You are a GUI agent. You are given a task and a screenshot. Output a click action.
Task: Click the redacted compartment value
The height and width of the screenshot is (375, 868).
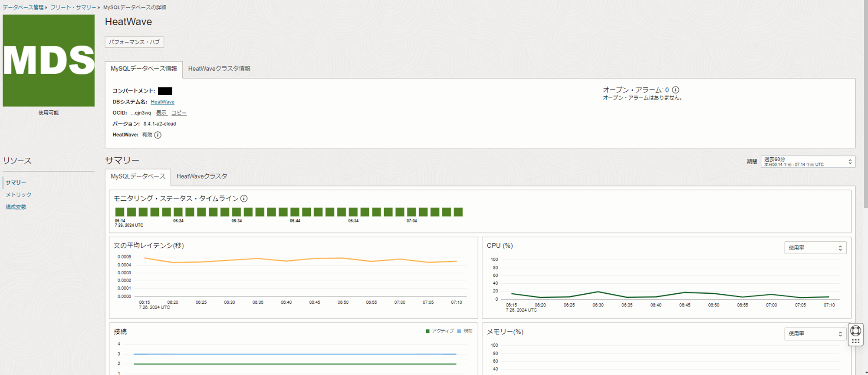pos(165,91)
